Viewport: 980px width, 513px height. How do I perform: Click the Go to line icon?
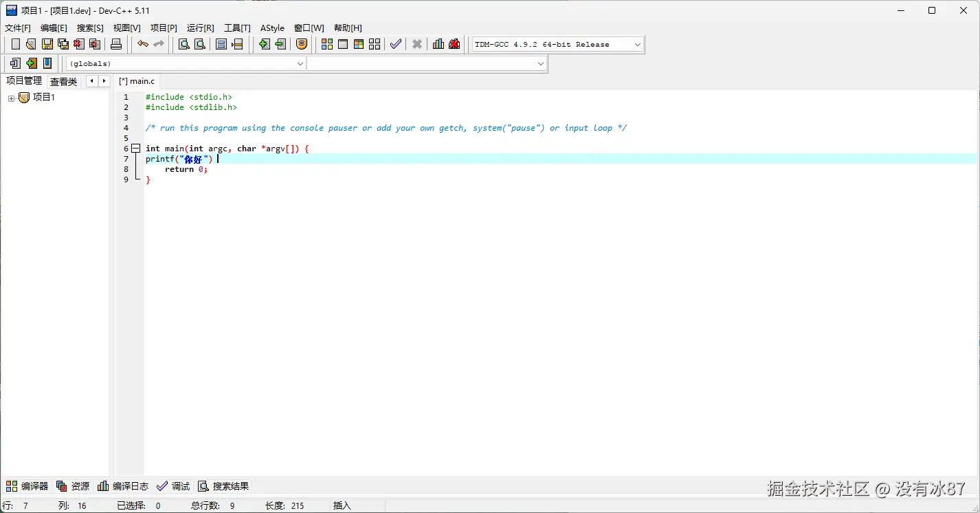click(x=237, y=44)
